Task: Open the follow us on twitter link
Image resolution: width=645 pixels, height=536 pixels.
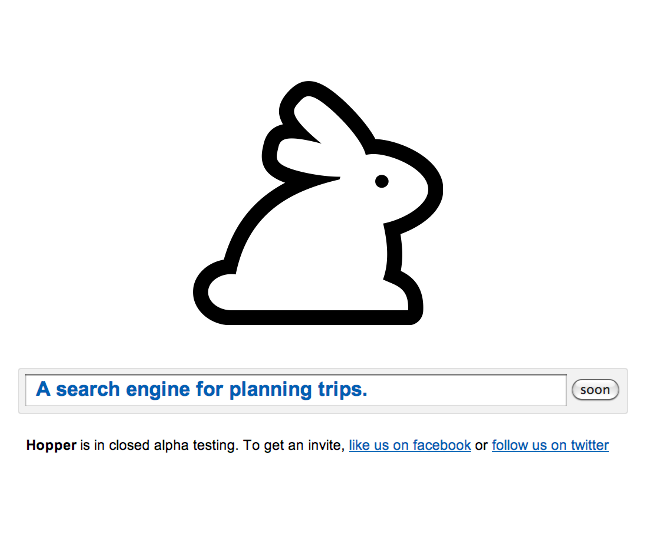Action: pyautogui.click(x=550, y=445)
